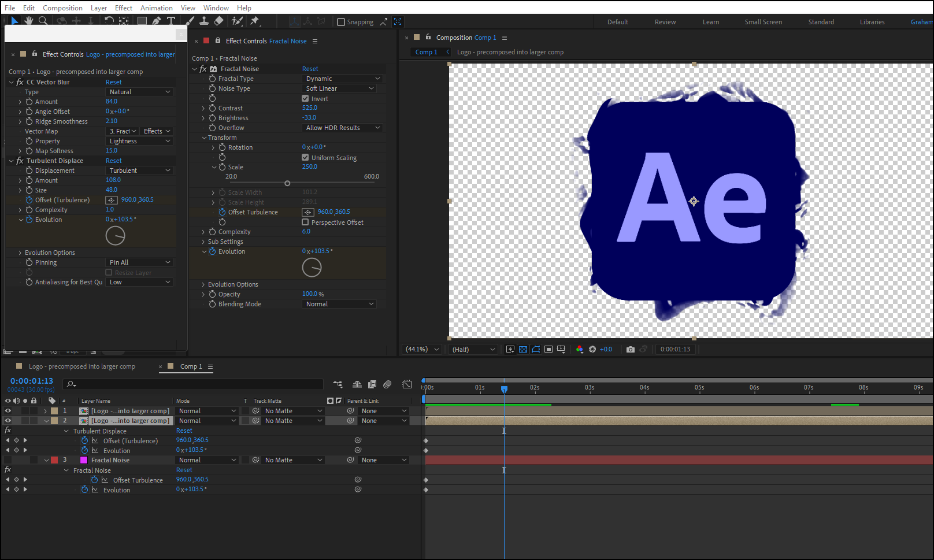Select the Roto Brush tool
934x560 pixels.
237,21
